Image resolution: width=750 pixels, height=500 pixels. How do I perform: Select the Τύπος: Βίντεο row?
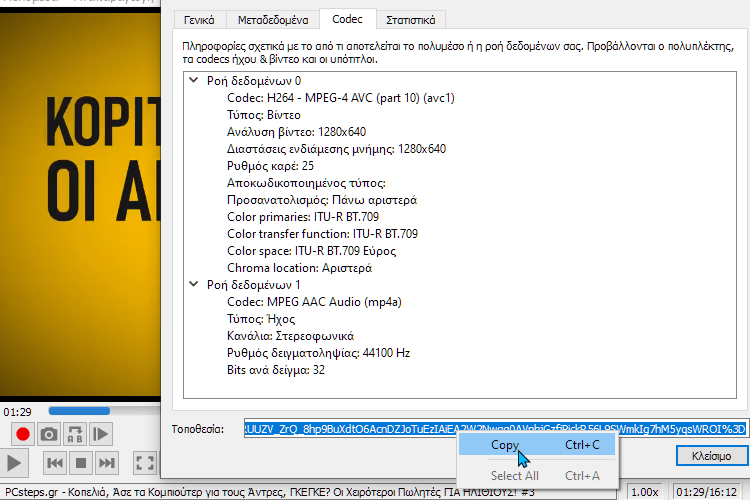[264, 115]
